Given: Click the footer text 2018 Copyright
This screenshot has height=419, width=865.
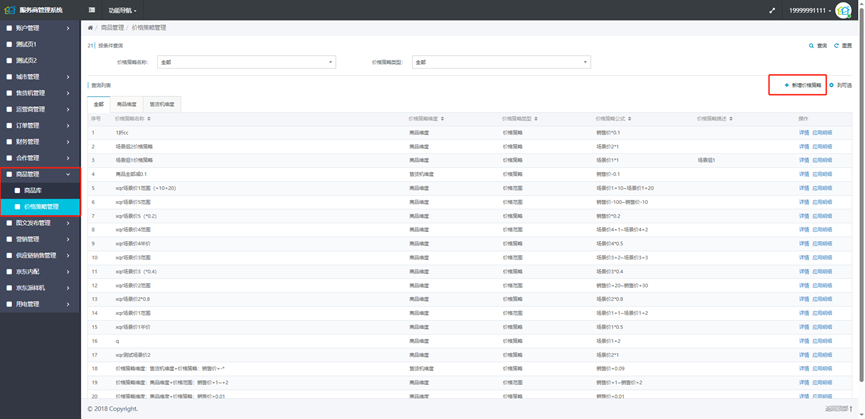Looking at the screenshot, I should click(x=115, y=409).
